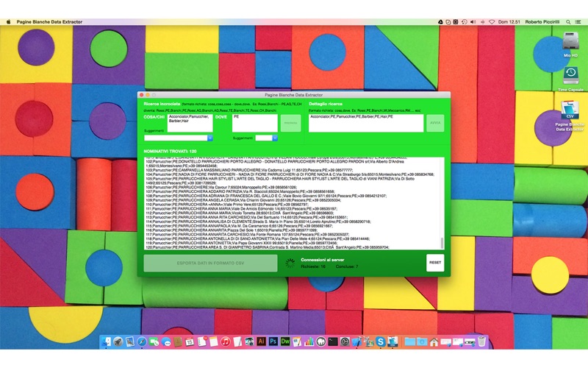The image size is (588, 368).
Task: Open Skype from the dock
Action: click(x=381, y=342)
